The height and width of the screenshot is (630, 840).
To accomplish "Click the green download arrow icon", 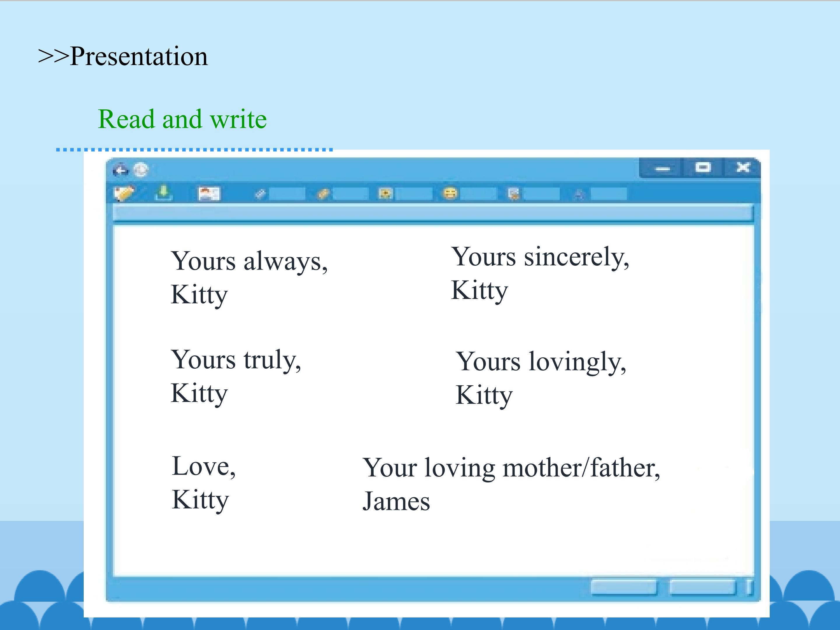I will point(164,192).
